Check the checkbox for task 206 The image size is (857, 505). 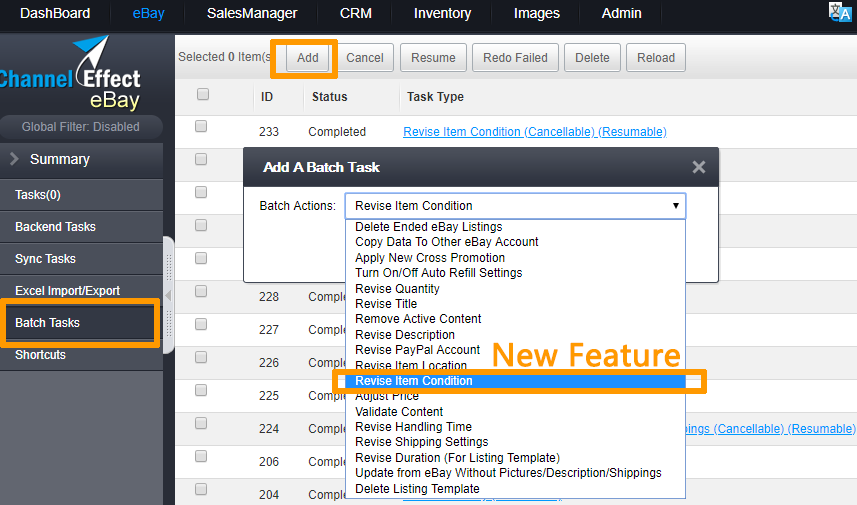201,456
